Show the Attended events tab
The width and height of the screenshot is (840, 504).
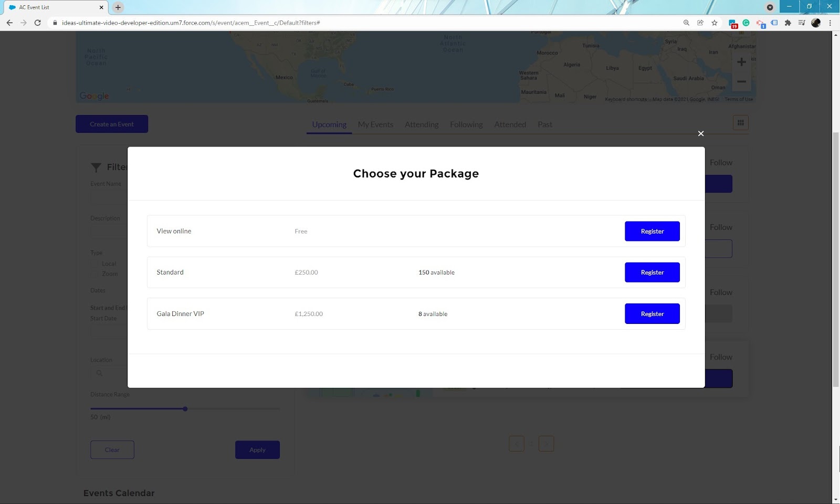510,124
